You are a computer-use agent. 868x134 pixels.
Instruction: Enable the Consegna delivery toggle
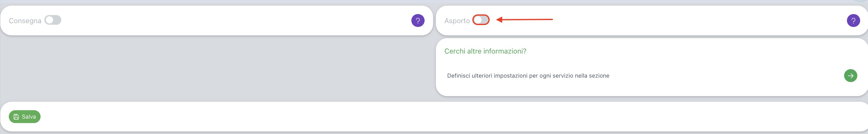pyautogui.click(x=53, y=20)
